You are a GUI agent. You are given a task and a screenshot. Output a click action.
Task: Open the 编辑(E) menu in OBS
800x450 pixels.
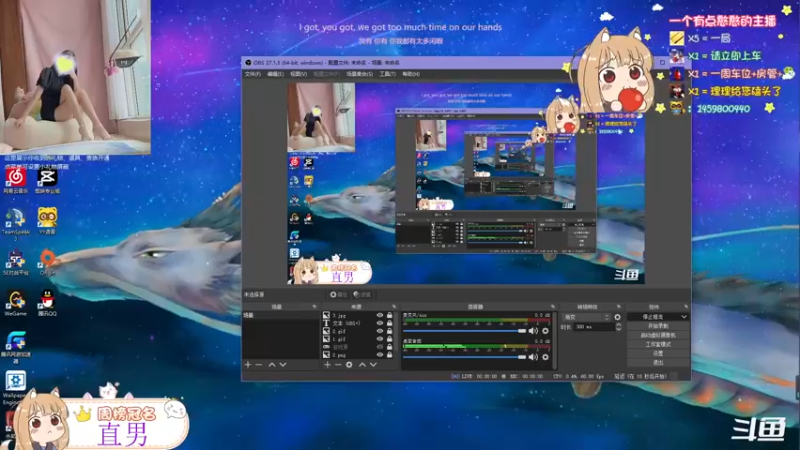click(276, 74)
